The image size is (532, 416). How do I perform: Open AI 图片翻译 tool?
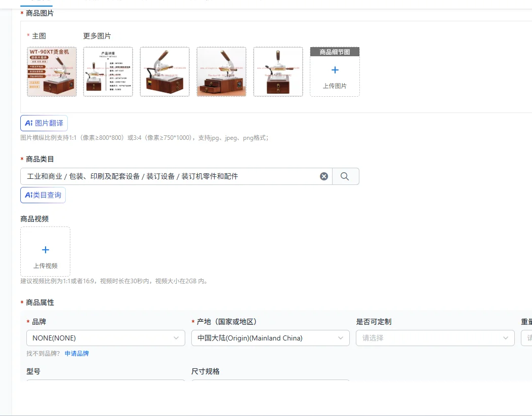[44, 123]
